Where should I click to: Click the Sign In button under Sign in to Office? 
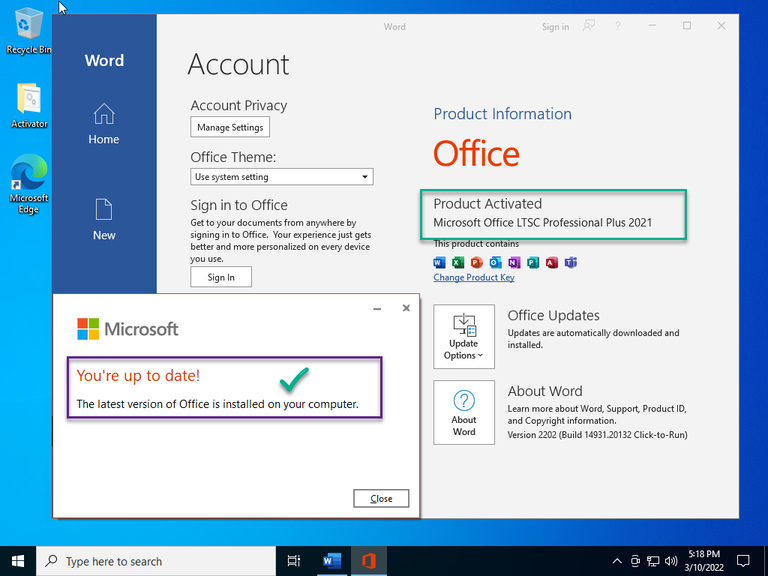[x=221, y=277]
